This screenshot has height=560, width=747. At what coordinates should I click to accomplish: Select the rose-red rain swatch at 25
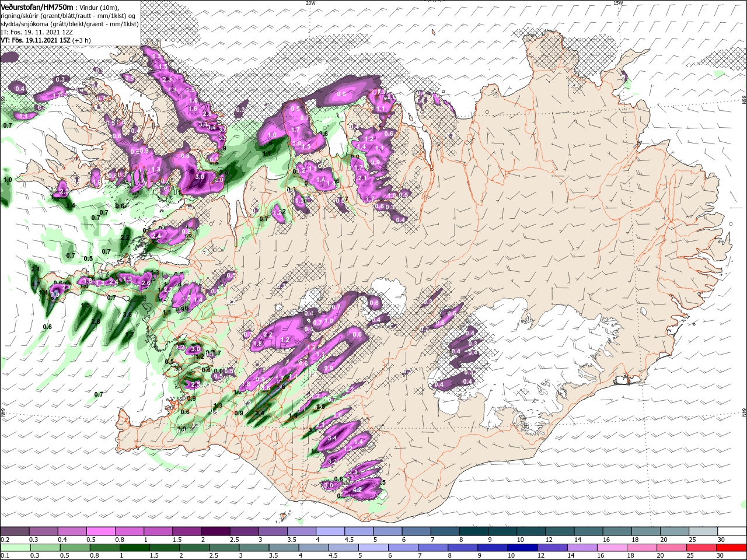coord(701,547)
